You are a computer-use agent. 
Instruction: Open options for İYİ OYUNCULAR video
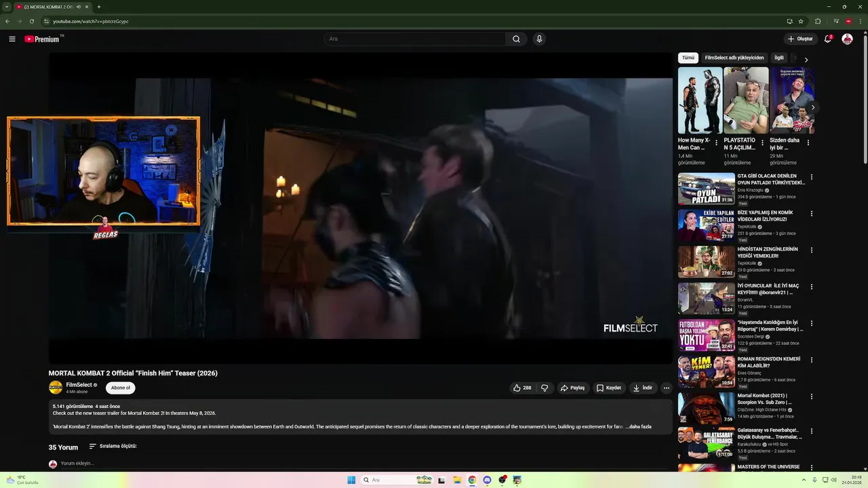pyautogui.click(x=812, y=287)
